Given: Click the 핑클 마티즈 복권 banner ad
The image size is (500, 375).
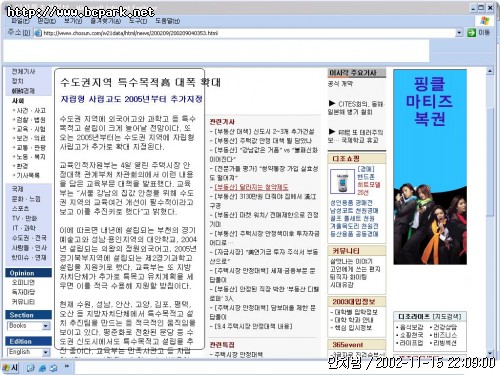Looking at the screenshot, I should point(430,167).
